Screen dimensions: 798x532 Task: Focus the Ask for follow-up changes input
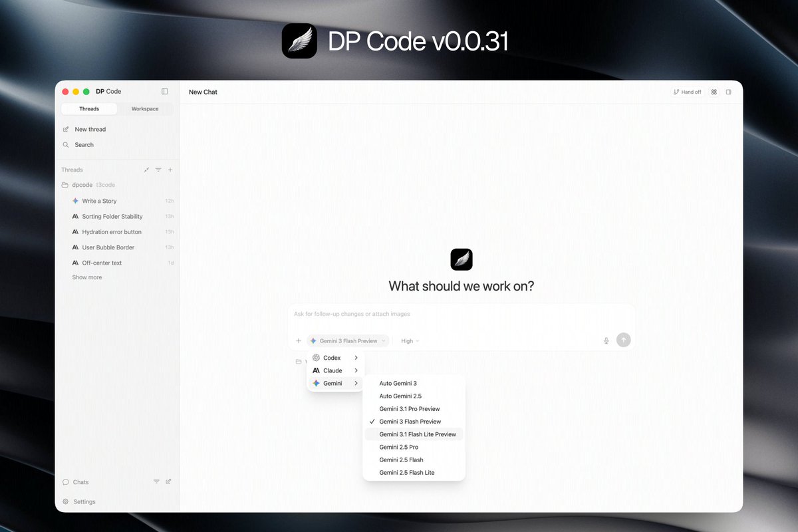click(x=462, y=314)
